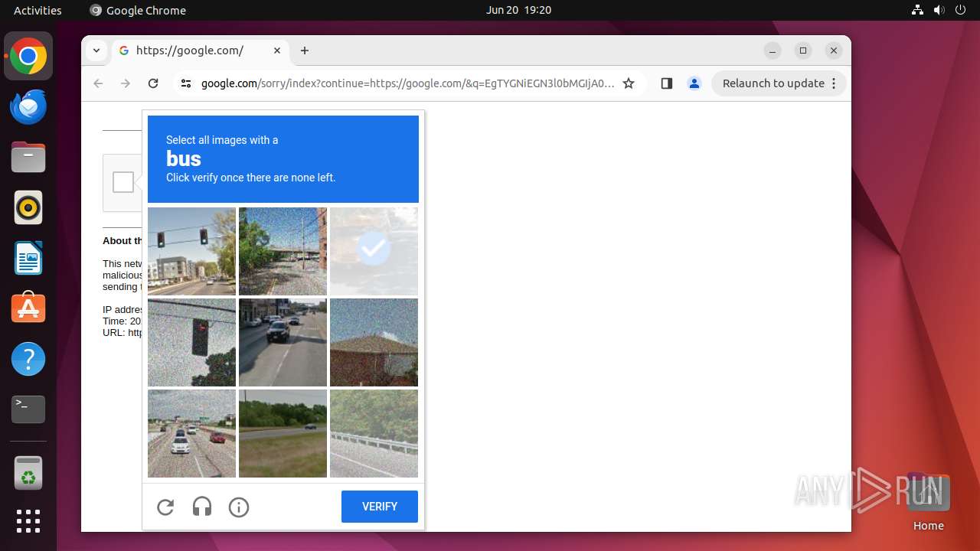The image size is (980, 551).
Task: Launch Terminal from dock
Action: click(28, 409)
